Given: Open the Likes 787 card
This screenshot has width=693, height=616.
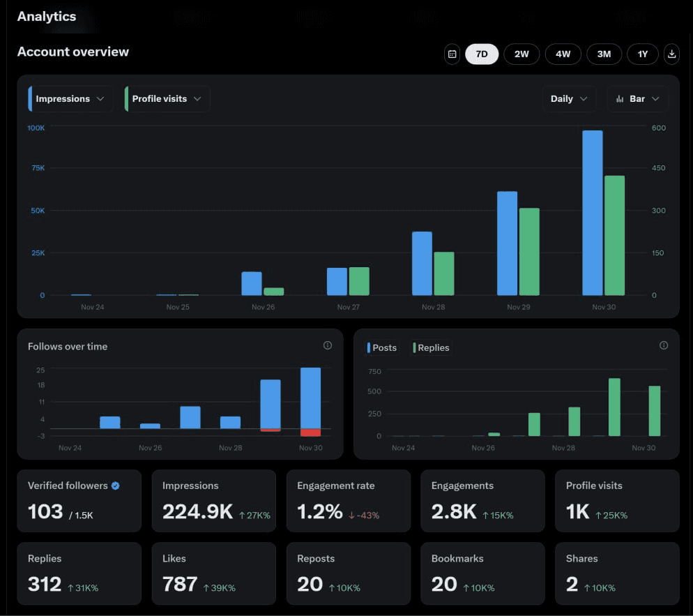Looking at the screenshot, I should (214, 573).
